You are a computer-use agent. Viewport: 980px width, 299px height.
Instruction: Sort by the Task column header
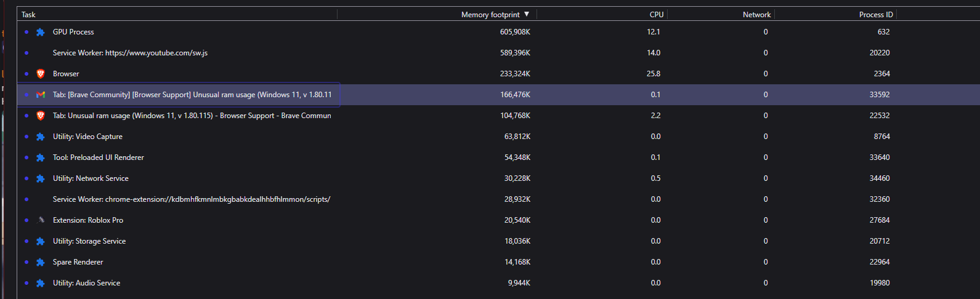pyautogui.click(x=29, y=15)
